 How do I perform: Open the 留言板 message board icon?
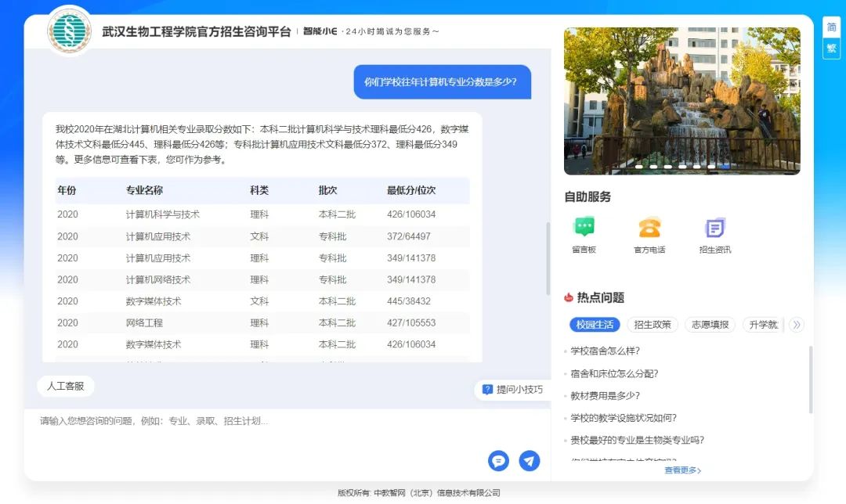coord(584,228)
